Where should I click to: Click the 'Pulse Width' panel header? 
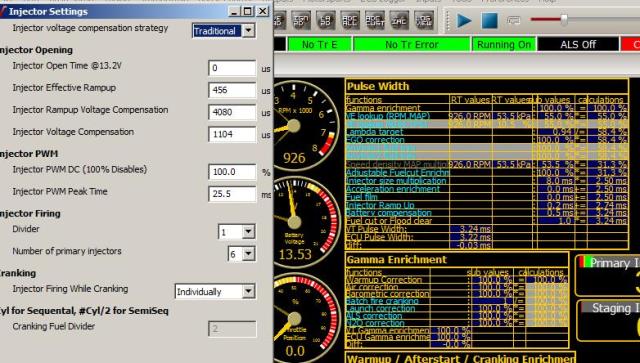486,87
